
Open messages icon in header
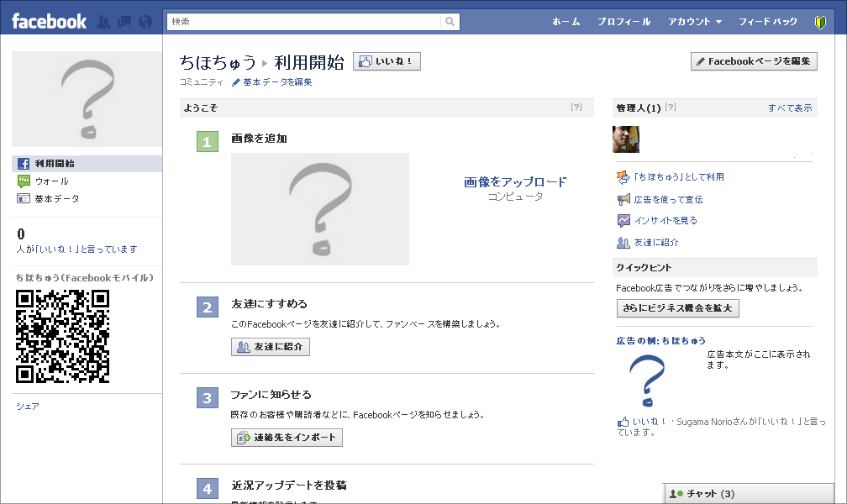click(124, 22)
